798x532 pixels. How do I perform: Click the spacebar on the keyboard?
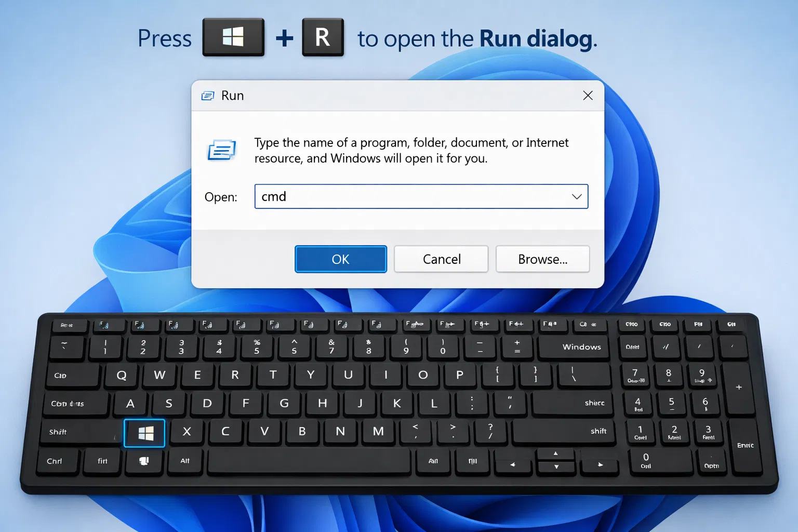(310, 461)
